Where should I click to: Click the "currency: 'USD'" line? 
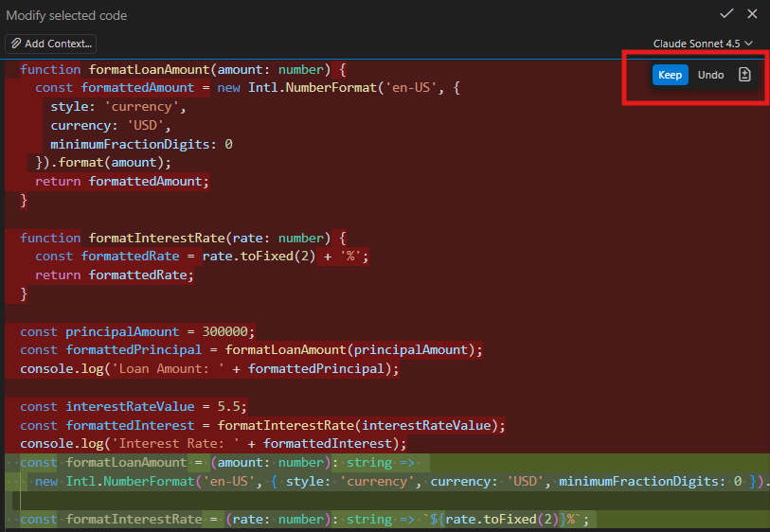(111, 126)
